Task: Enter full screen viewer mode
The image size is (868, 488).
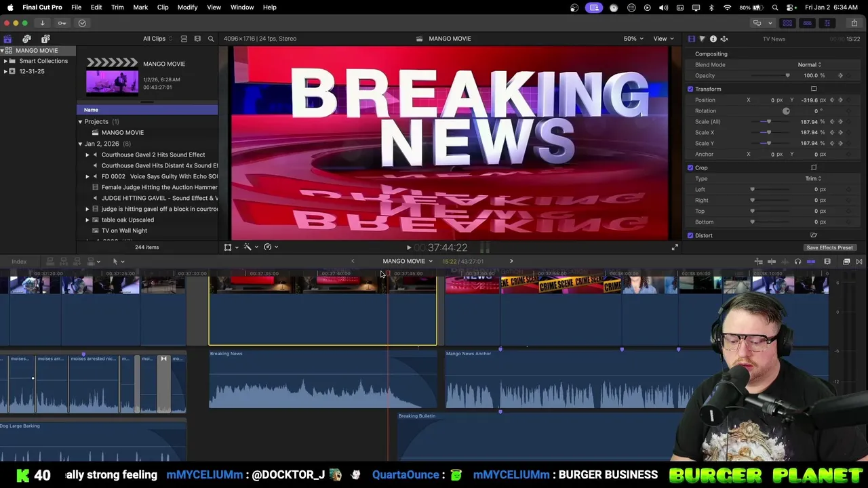Action: coord(675,247)
